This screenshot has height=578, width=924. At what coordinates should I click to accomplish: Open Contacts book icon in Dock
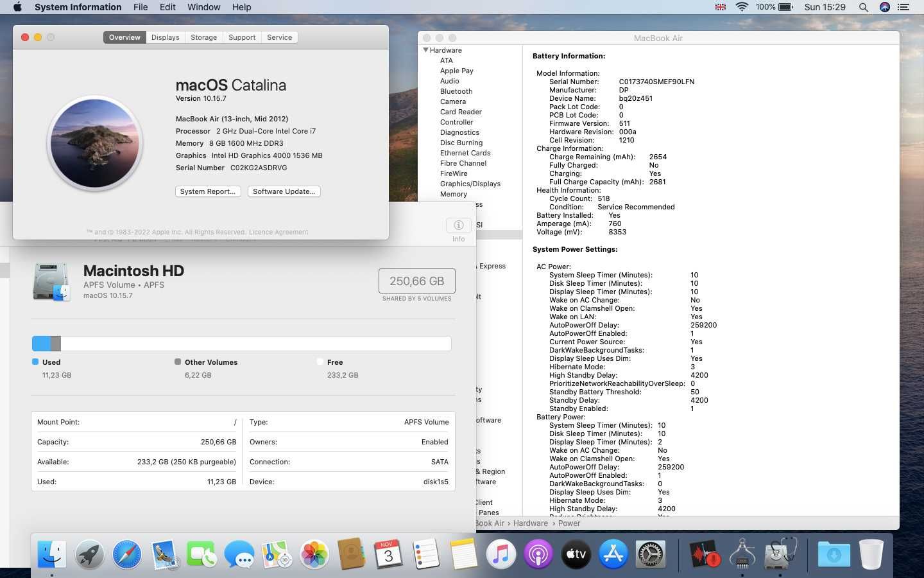pos(352,554)
